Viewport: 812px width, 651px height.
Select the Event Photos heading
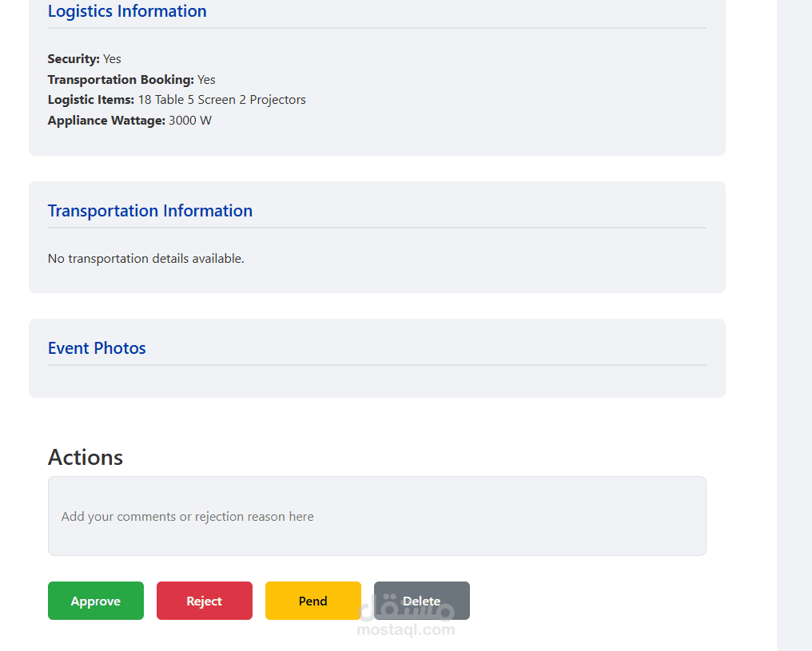tap(97, 347)
